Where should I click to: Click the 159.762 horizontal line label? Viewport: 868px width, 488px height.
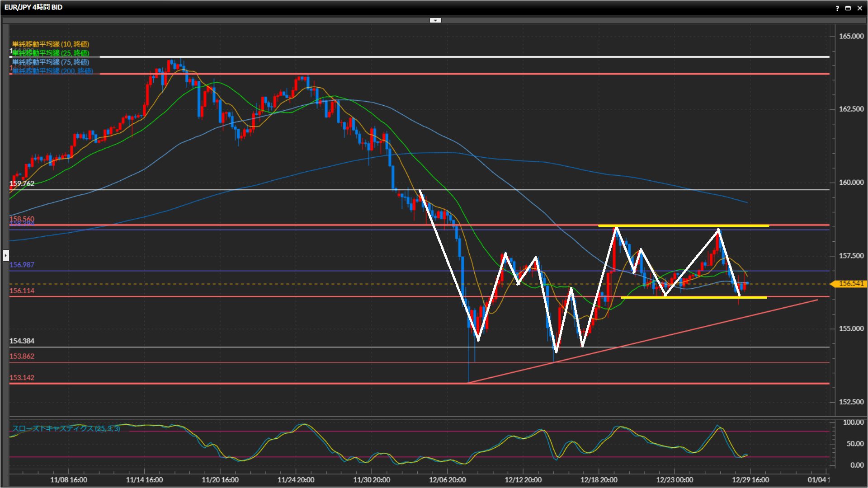pyautogui.click(x=22, y=183)
